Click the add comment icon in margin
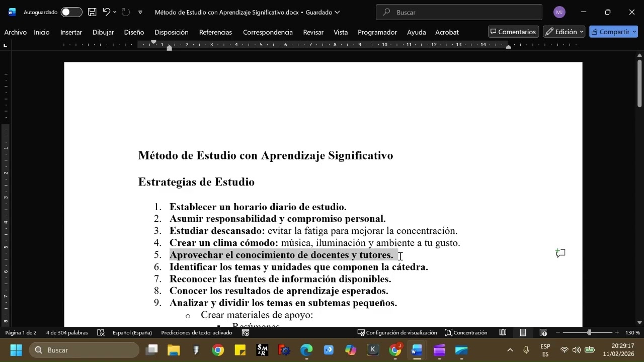Viewport: 644px width, 362px height. [x=560, y=253]
